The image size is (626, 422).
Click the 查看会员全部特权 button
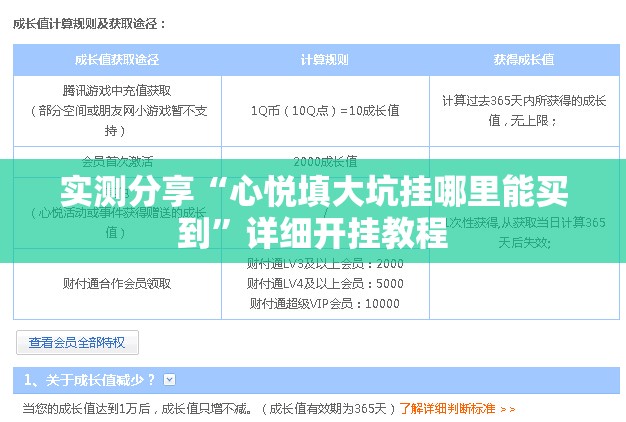pos(77,342)
